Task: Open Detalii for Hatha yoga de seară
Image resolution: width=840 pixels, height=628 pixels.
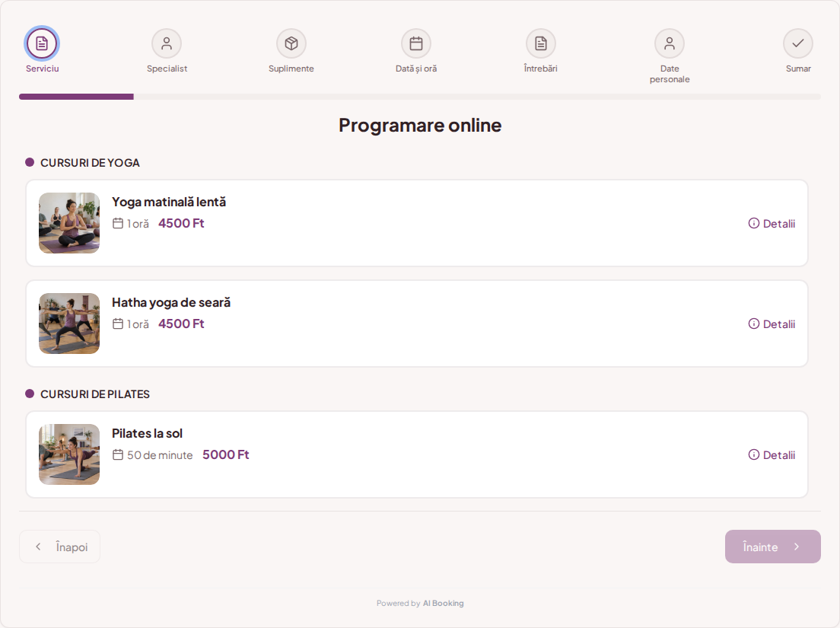Action: coord(772,324)
